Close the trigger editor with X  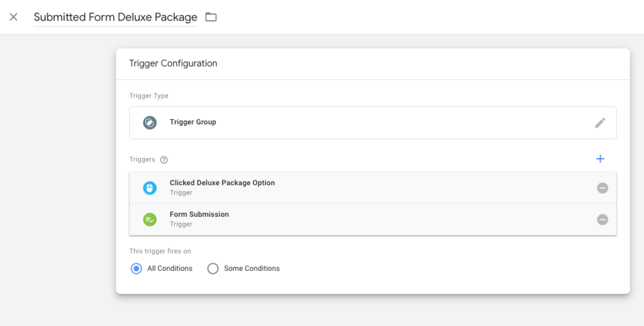point(14,17)
